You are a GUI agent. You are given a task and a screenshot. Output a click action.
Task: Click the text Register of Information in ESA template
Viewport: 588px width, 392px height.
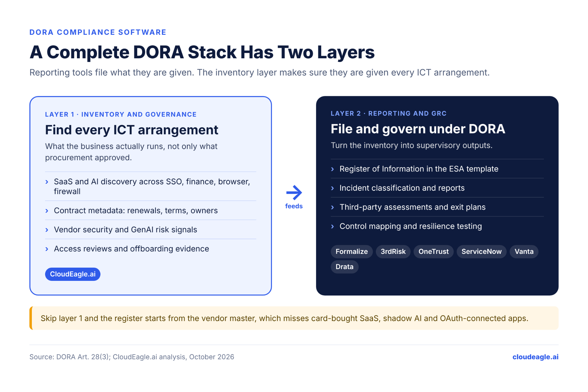[x=419, y=169]
